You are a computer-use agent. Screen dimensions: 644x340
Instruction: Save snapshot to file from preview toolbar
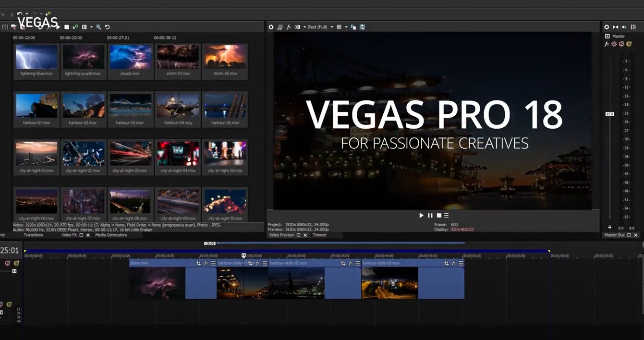click(x=362, y=27)
